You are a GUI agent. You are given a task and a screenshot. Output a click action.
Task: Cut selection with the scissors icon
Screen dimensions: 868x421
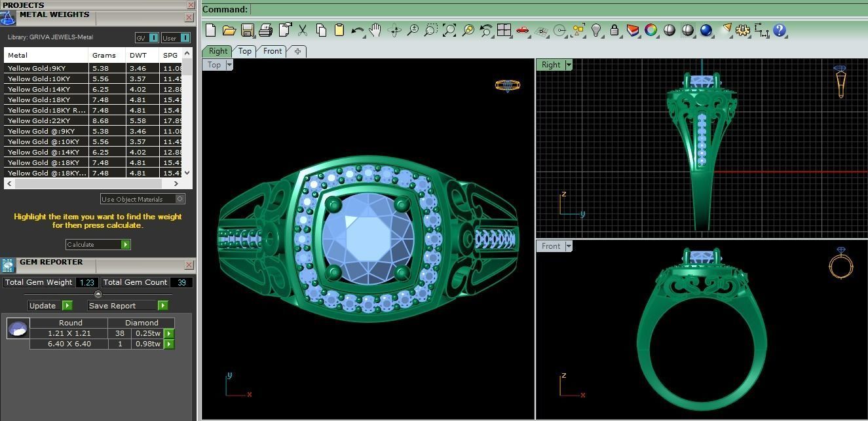[x=303, y=30]
